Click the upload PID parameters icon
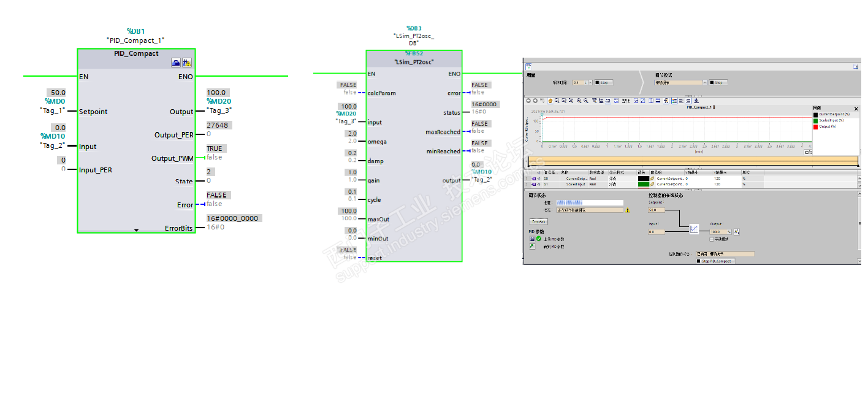 pos(532,239)
